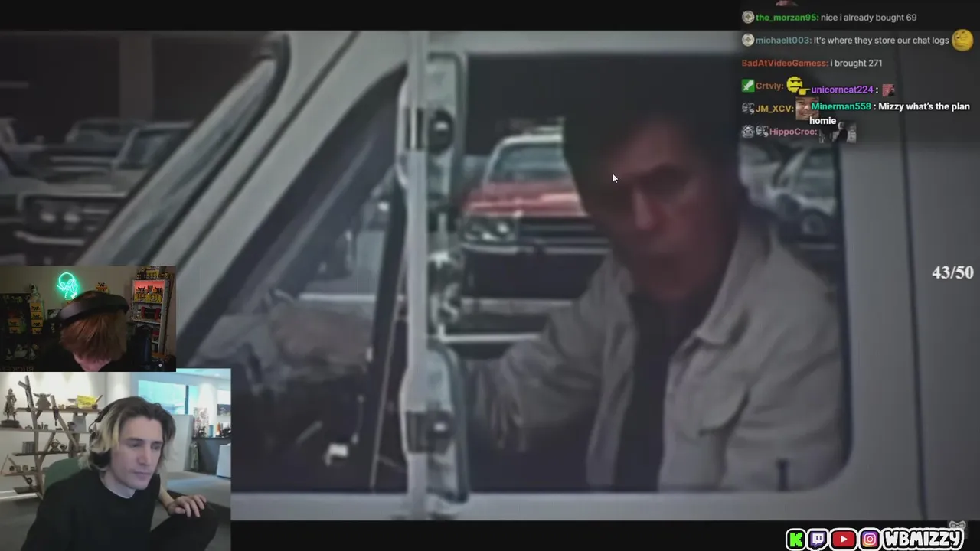Screen dimensions: 980x551
Task: Click username the_morzan95 in chat
Action: coord(786,18)
